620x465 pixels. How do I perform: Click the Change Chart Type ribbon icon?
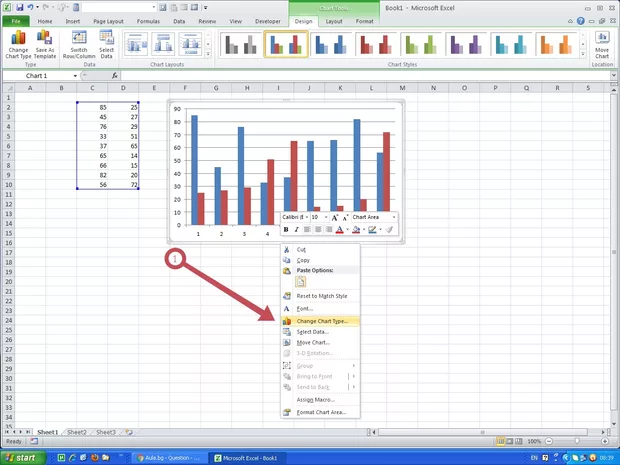click(x=18, y=44)
